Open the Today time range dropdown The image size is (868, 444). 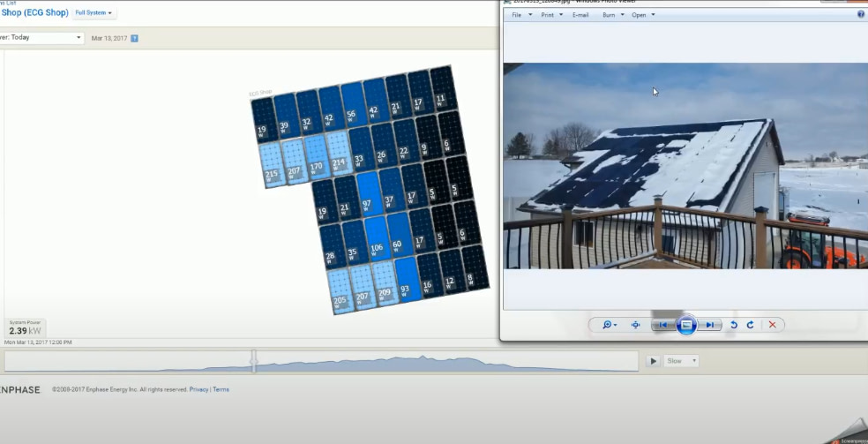coord(41,38)
